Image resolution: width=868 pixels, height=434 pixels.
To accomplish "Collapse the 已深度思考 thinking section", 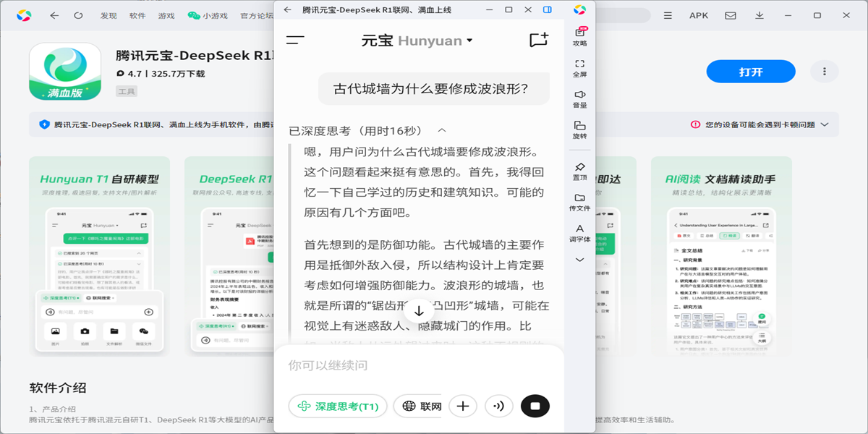I will coord(442,131).
